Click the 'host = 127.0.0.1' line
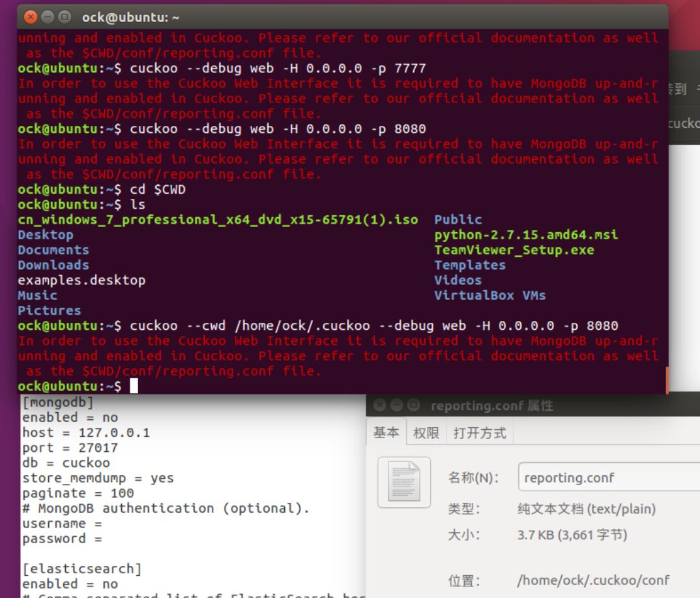 coord(86,433)
